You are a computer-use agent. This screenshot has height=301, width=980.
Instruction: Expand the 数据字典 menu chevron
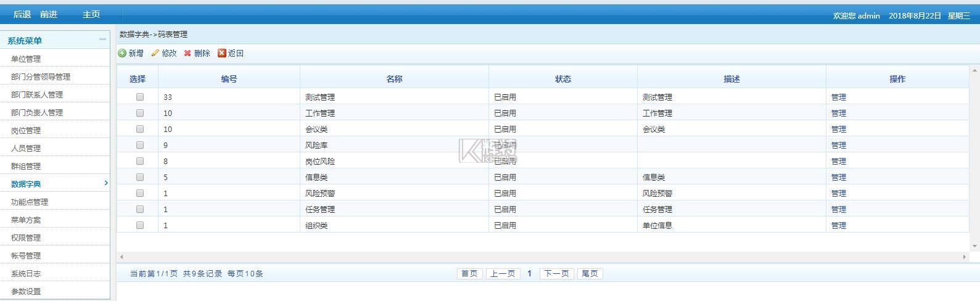[105, 183]
